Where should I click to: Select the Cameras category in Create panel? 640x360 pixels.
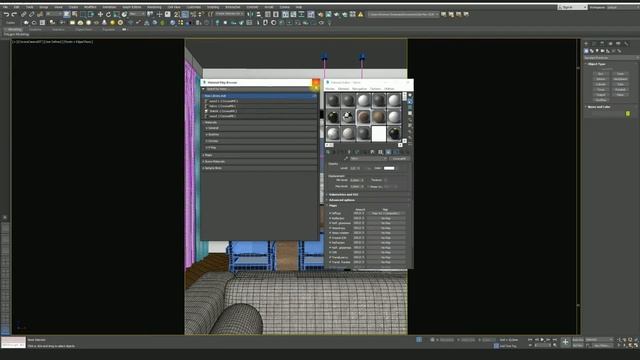click(602, 51)
